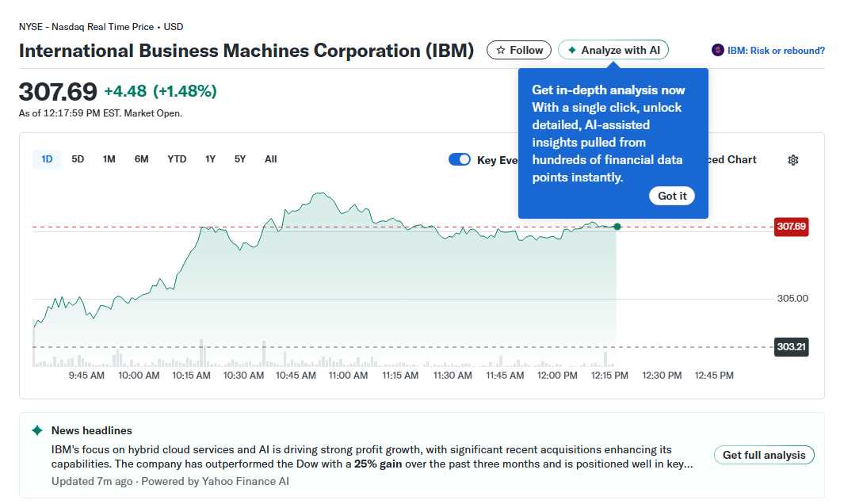The height and width of the screenshot is (504, 844).
Task: Click the red 307.69 price label
Action: click(x=791, y=227)
